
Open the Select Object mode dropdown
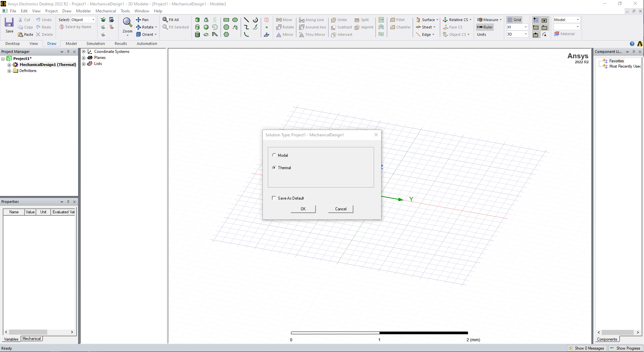click(93, 20)
